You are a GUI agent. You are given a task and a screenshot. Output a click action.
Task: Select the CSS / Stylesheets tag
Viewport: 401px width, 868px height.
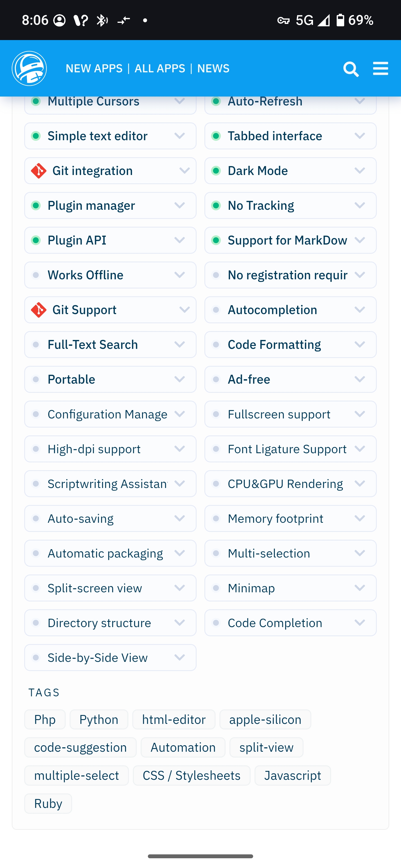click(x=192, y=775)
